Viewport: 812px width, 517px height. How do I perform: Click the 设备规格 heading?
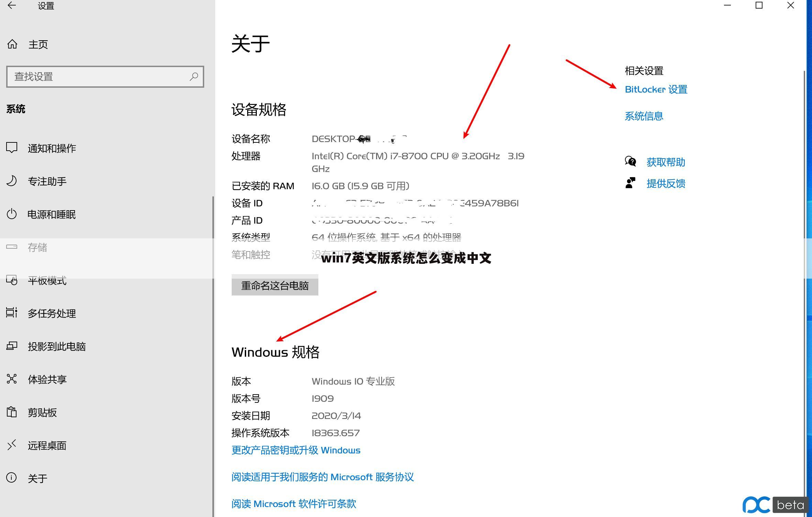pyautogui.click(x=259, y=109)
